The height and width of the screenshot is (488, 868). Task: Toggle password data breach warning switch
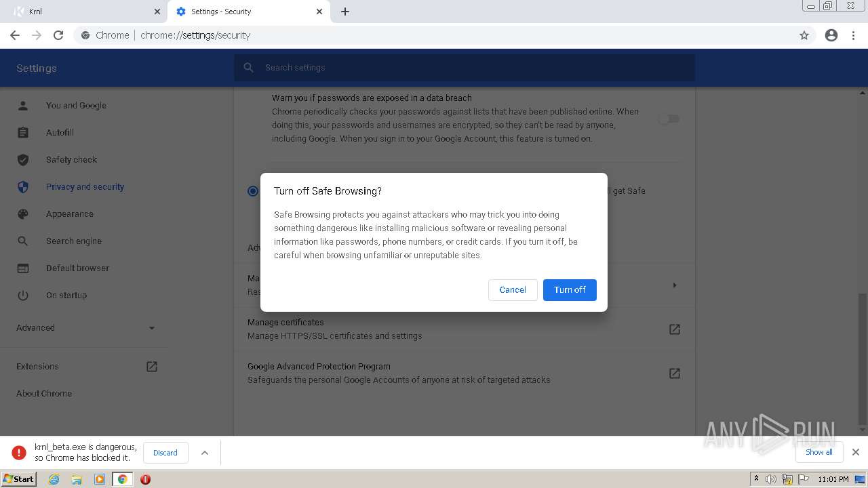pos(669,119)
